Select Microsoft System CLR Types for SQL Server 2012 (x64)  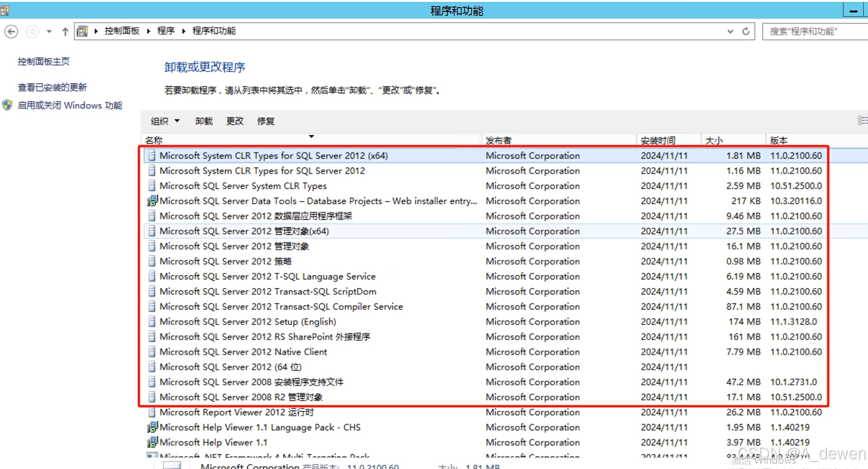click(505, 156)
